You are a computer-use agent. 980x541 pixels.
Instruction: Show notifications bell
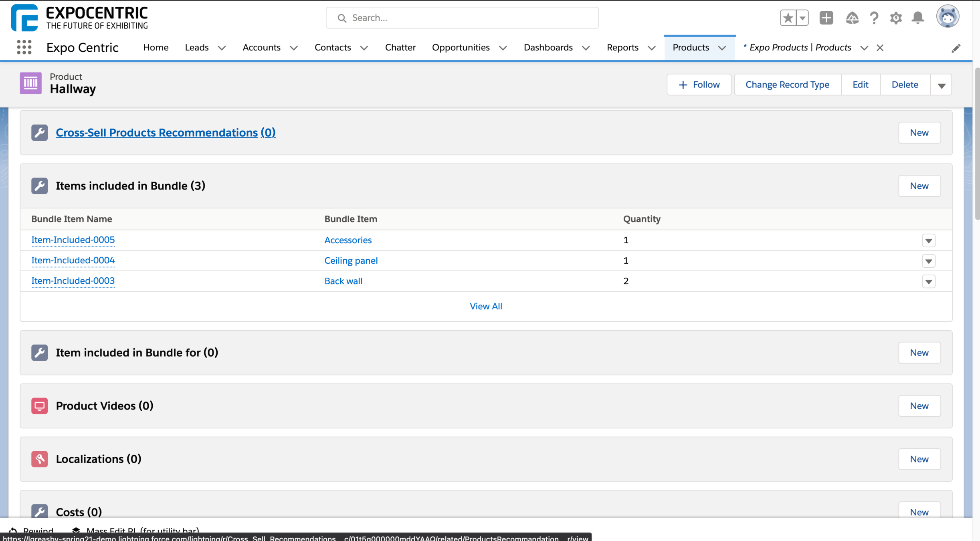(x=918, y=18)
